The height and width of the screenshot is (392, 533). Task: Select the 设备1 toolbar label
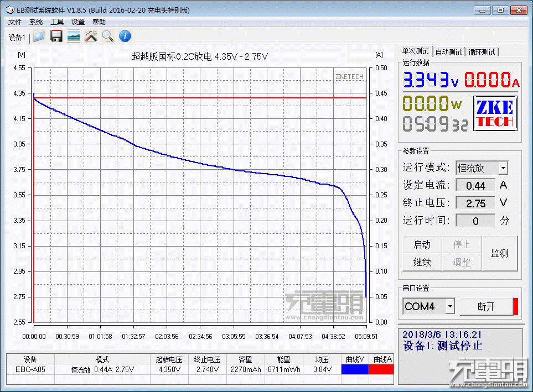tap(17, 38)
